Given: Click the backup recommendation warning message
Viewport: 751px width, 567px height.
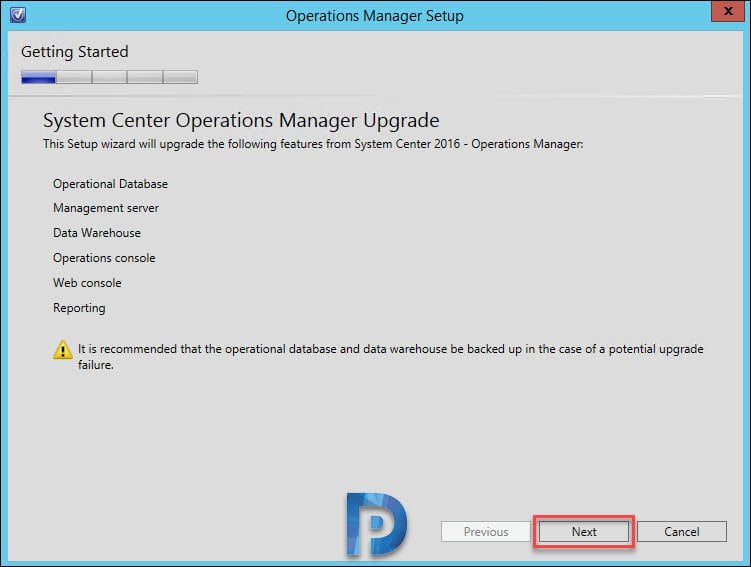Looking at the screenshot, I should pos(390,357).
